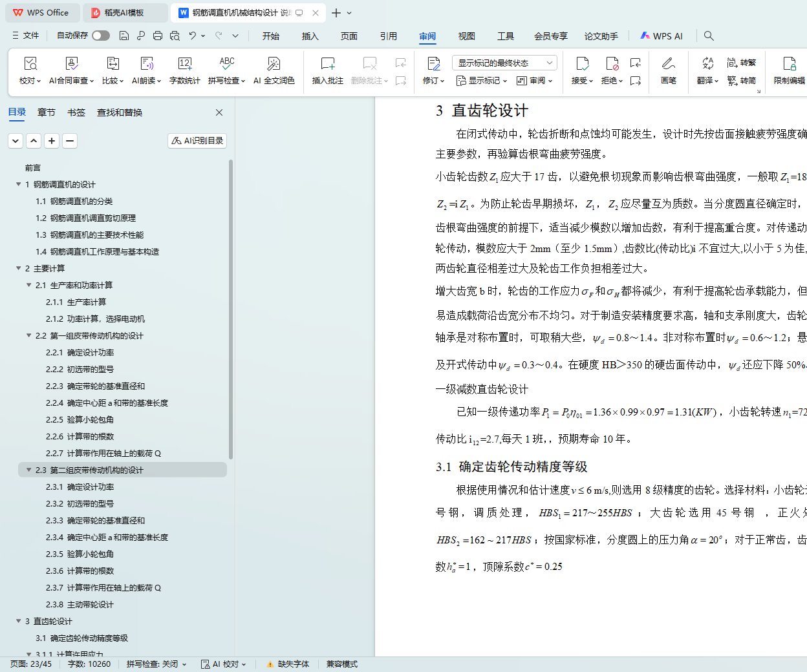The width and height of the screenshot is (807, 672).
Task: Collapse the 2.3 第二组皮带传动机构的设计 tree node
Action: (x=29, y=470)
